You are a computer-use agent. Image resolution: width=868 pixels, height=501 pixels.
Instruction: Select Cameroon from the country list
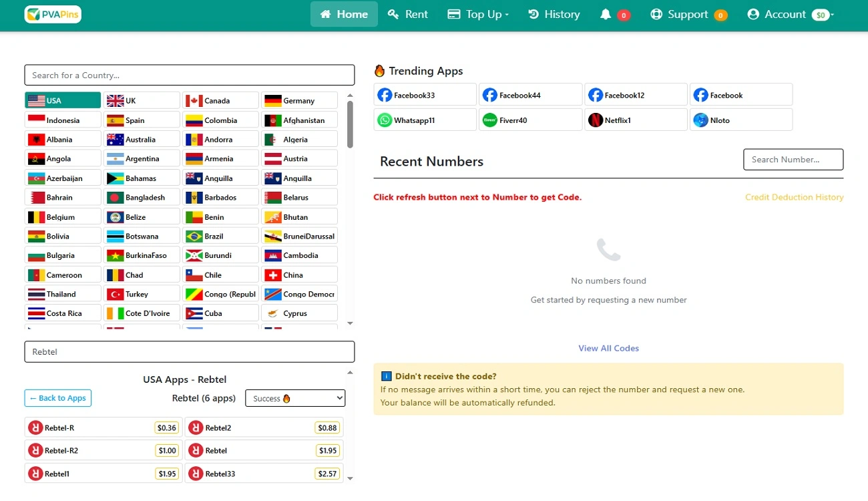click(63, 275)
